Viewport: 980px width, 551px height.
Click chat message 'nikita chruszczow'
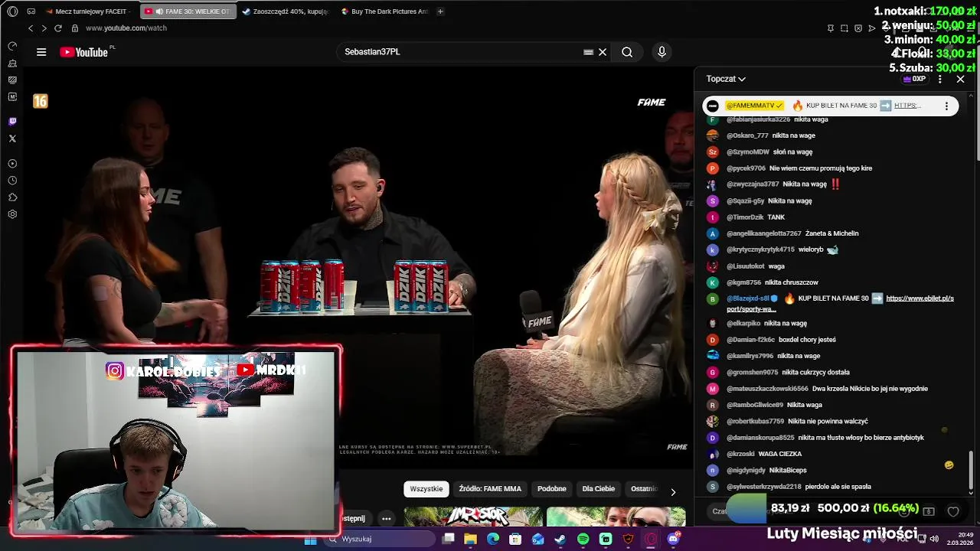(x=791, y=282)
